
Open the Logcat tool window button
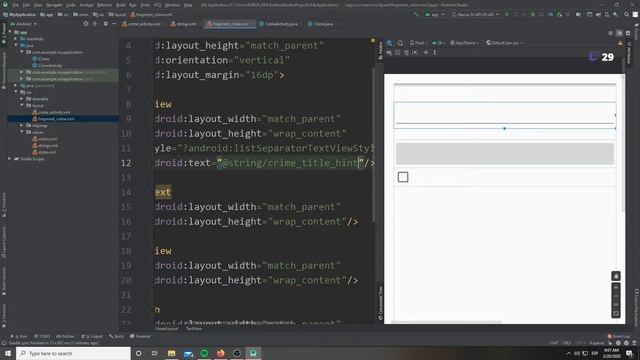[92, 336]
